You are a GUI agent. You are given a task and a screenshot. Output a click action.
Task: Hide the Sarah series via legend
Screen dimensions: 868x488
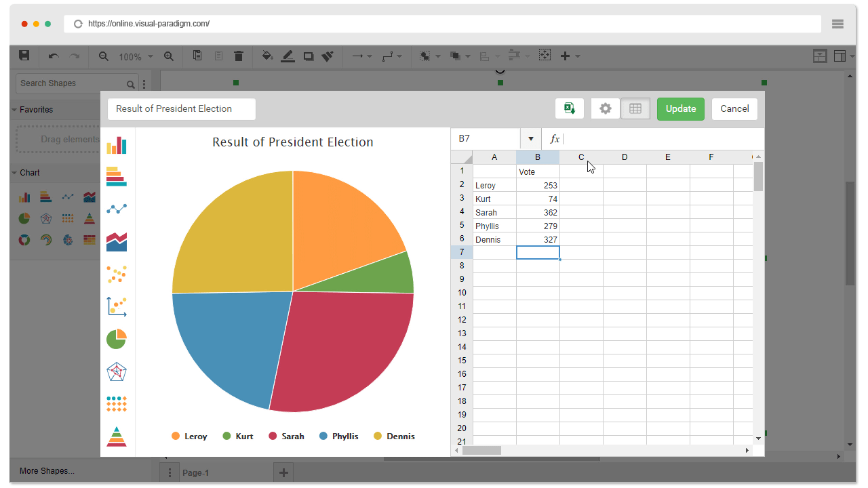[287, 436]
